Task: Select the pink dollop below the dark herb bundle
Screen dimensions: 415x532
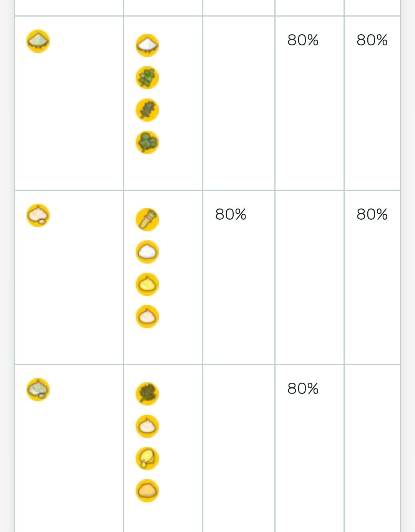Action: (147, 426)
